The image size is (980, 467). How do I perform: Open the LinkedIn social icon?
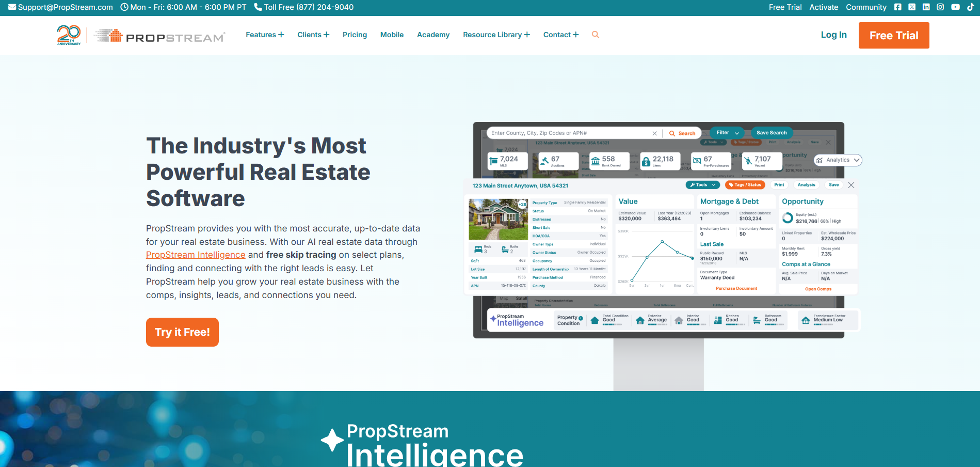[x=926, y=7]
